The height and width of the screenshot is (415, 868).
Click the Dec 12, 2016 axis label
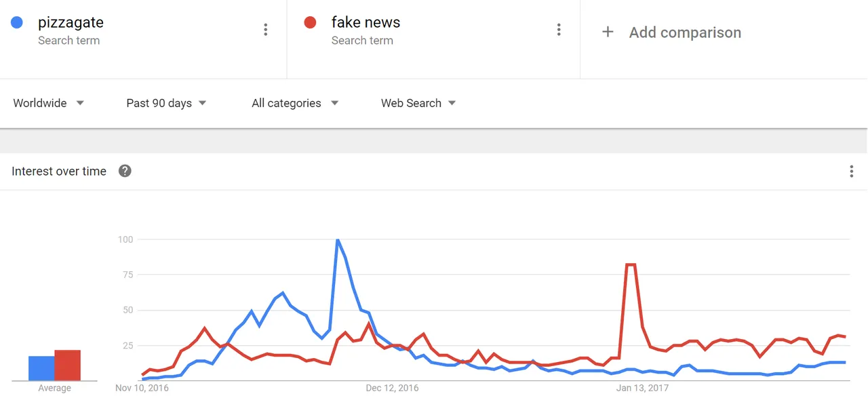tap(392, 388)
